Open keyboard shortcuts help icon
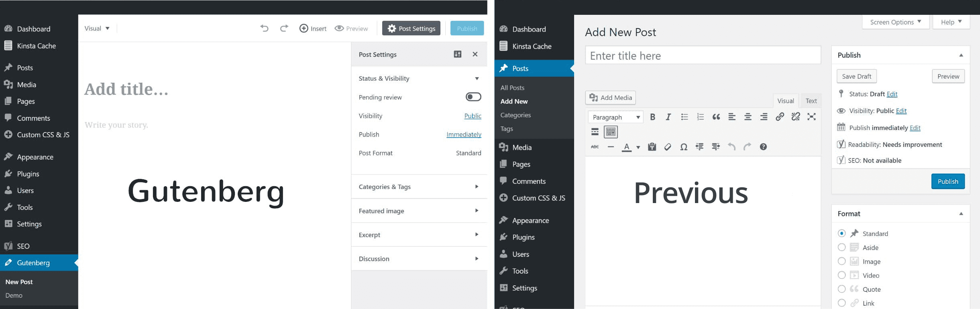The width and height of the screenshot is (980, 309). [763, 147]
